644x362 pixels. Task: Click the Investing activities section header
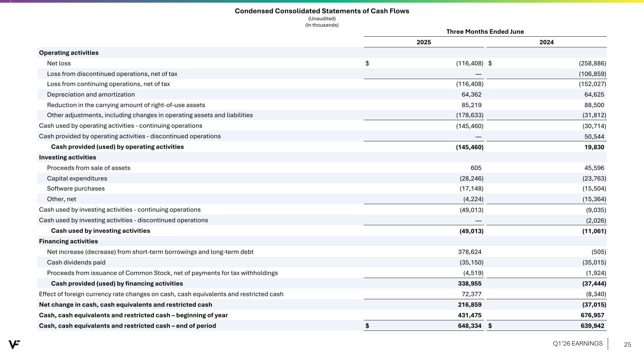(67, 157)
